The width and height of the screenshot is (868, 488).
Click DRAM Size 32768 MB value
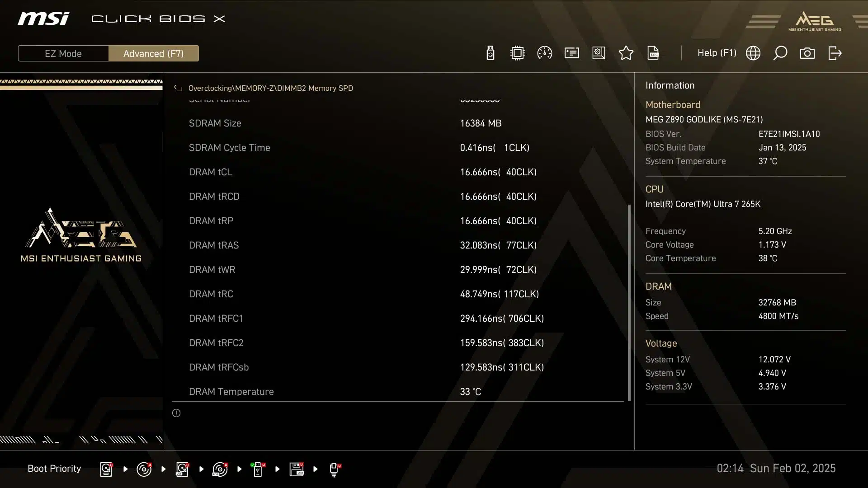point(777,303)
